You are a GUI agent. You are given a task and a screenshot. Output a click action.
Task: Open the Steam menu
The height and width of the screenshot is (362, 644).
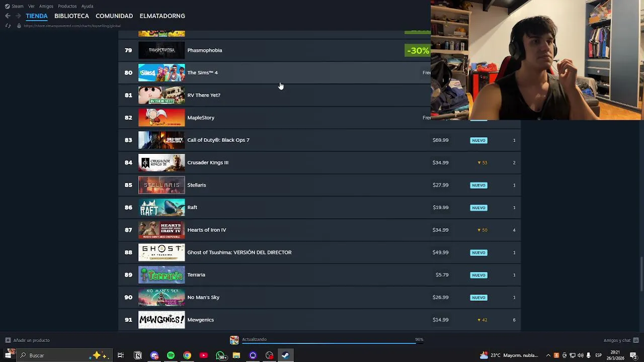click(18, 6)
